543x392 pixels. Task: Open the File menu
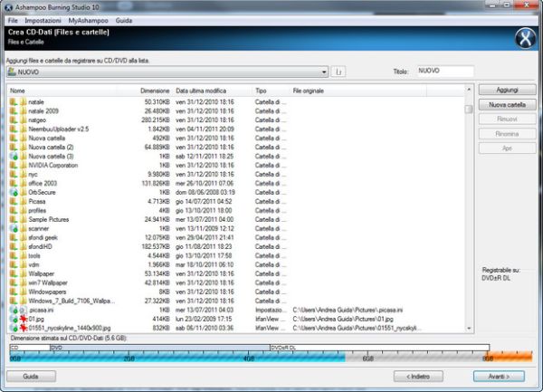(13, 21)
